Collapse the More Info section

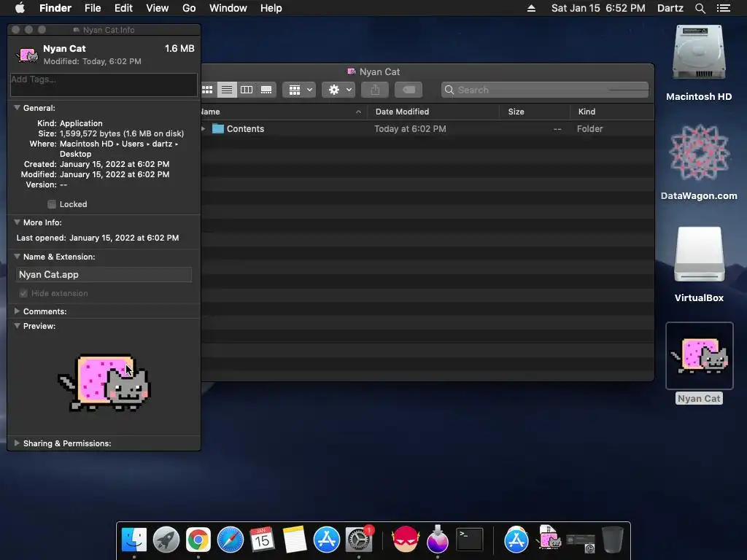(18, 222)
